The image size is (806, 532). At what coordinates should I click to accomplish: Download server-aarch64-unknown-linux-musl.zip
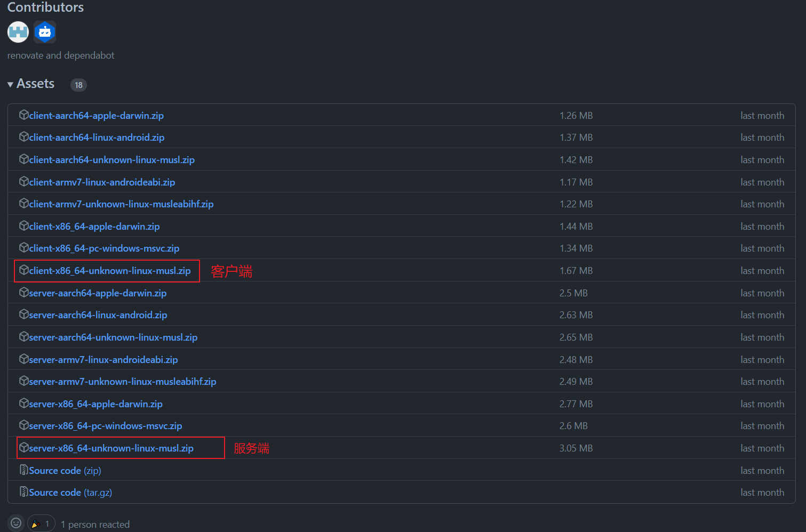coord(113,337)
